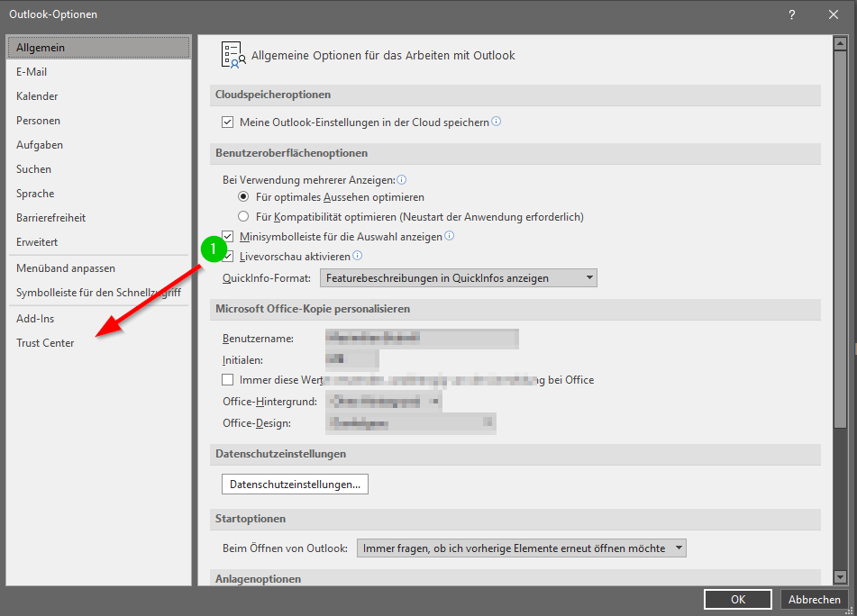Click the help question mark in title bar
This screenshot has width=857, height=616.
tap(792, 14)
